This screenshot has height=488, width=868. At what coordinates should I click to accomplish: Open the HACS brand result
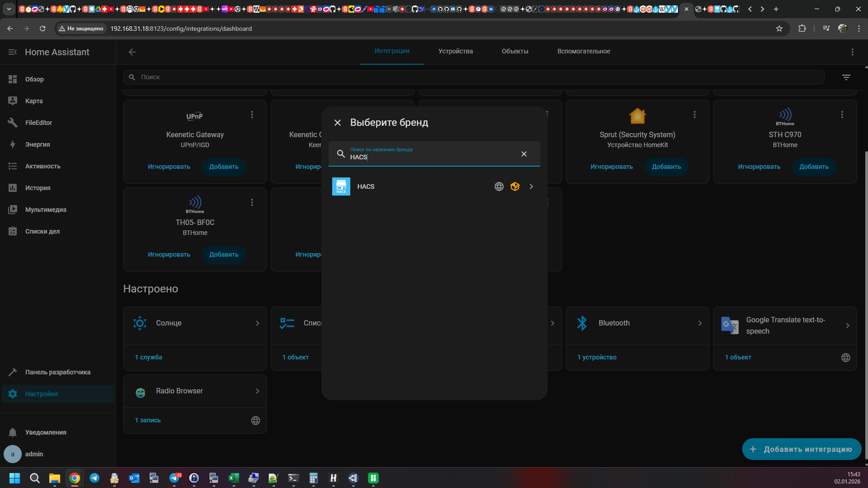[366, 187]
